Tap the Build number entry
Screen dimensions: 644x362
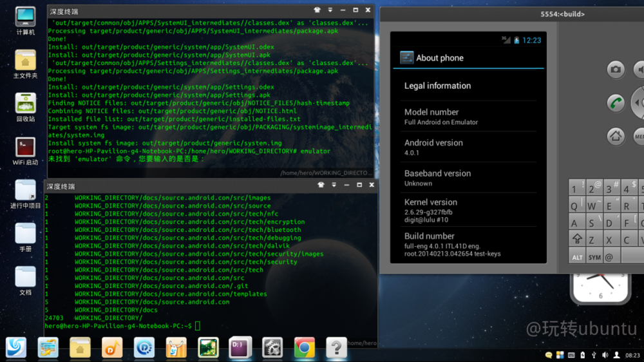468,245
